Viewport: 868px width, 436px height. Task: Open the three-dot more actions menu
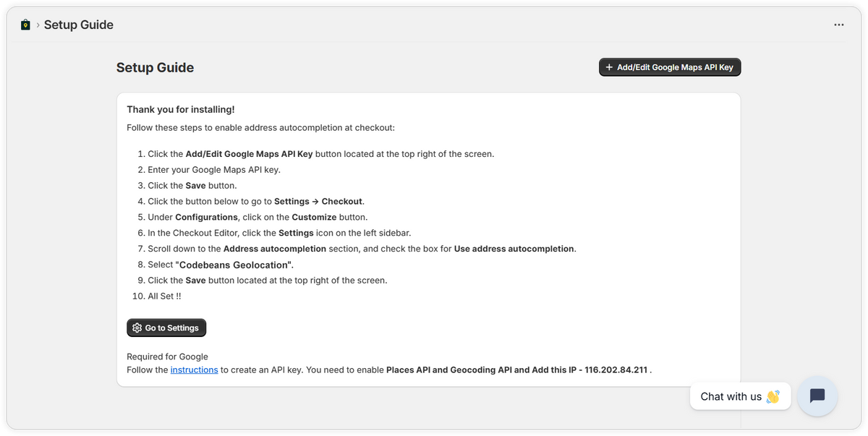(x=839, y=25)
